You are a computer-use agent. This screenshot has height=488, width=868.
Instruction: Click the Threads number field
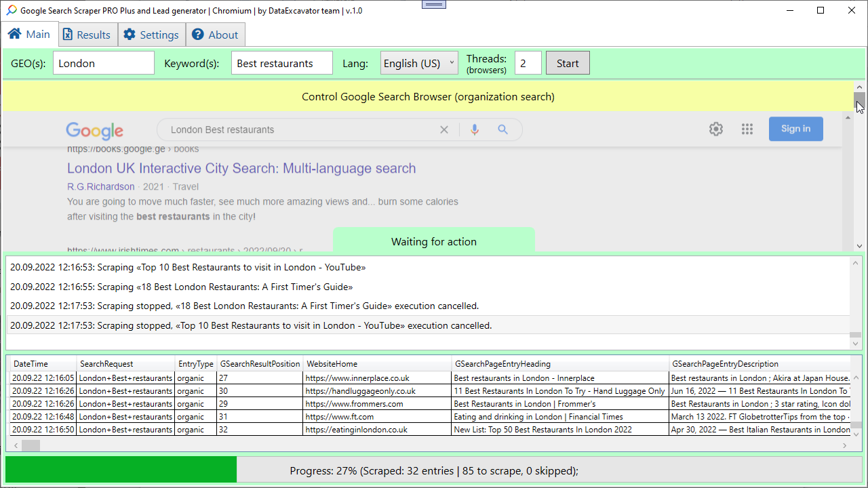528,63
